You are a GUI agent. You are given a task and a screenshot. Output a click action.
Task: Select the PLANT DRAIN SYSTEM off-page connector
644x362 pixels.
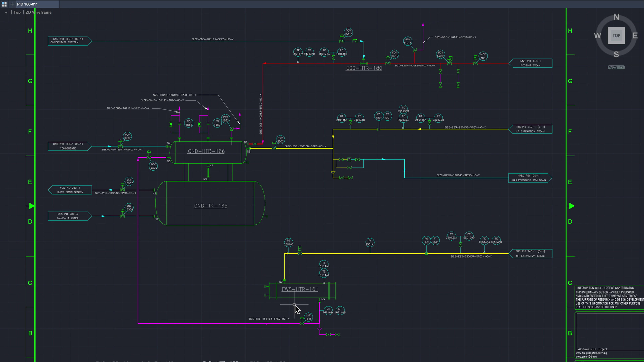[70, 190]
